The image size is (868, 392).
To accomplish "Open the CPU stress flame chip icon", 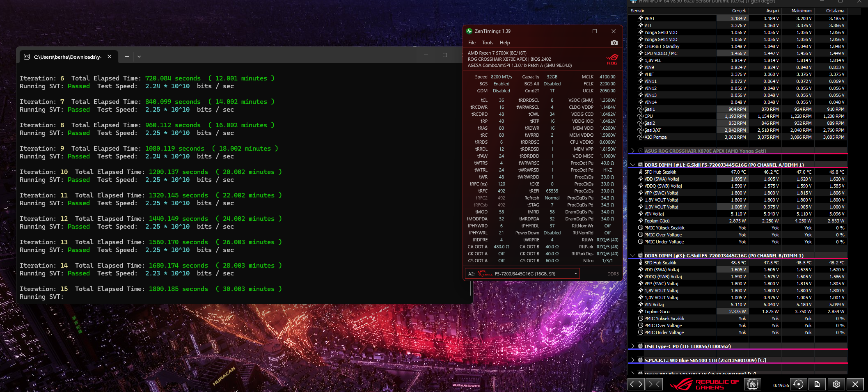I will click(753, 384).
